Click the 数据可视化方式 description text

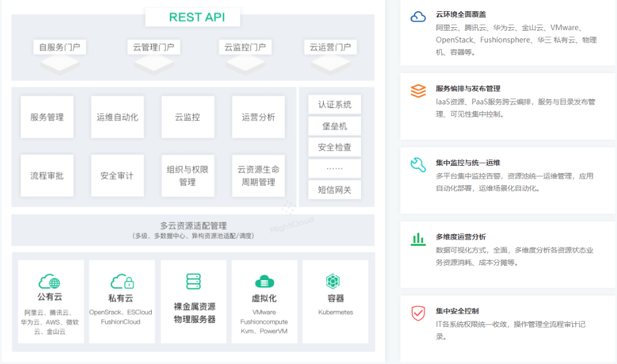(x=515, y=256)
